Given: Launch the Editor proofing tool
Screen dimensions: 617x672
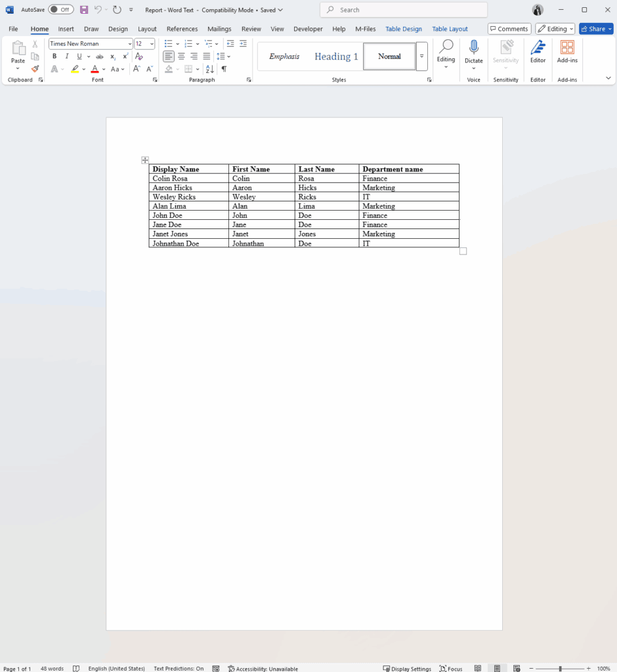Looking at the screenshot, I should (538, 51).
